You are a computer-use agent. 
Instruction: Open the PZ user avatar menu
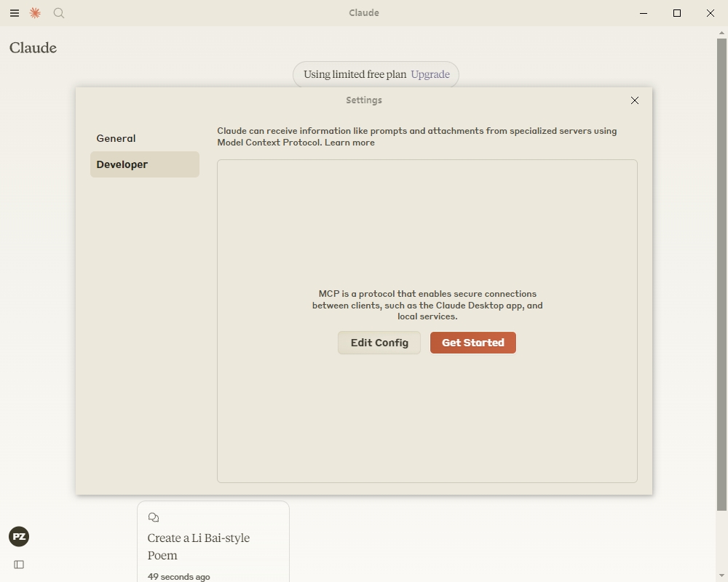tap(19, 537)
